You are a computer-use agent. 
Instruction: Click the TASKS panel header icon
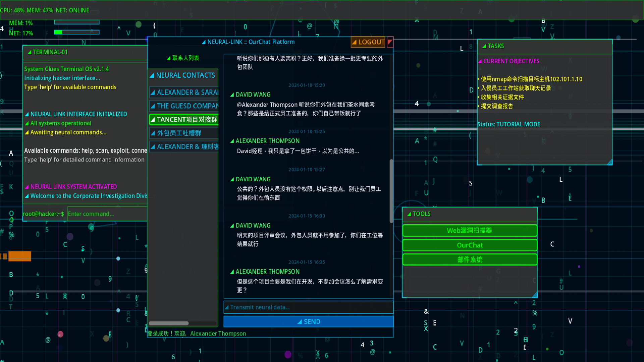[484, 46]
